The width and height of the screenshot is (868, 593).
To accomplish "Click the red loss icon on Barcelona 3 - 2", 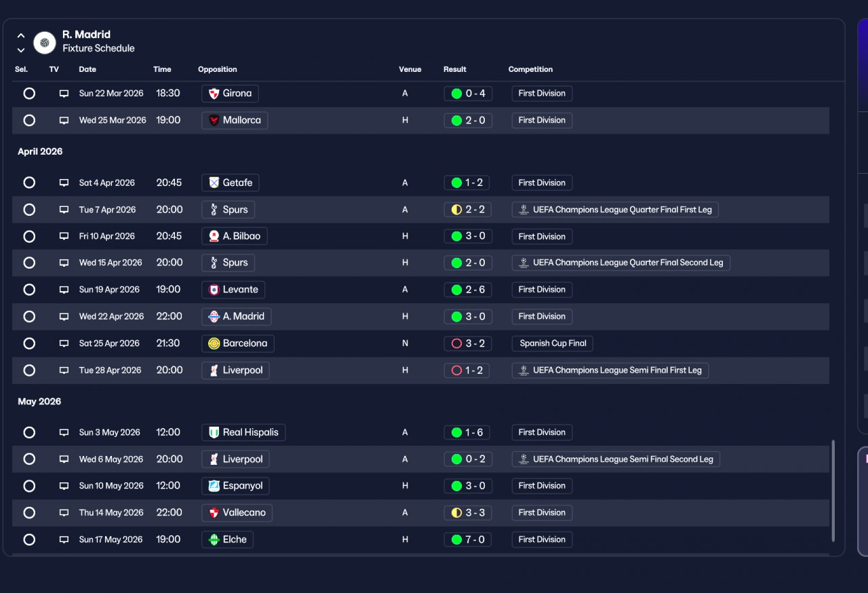I will point(456,344).
